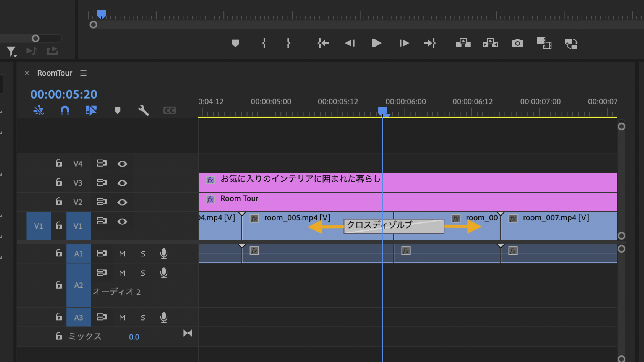
Task: Toggle Linked Selection icon
Action: [91, 110]
